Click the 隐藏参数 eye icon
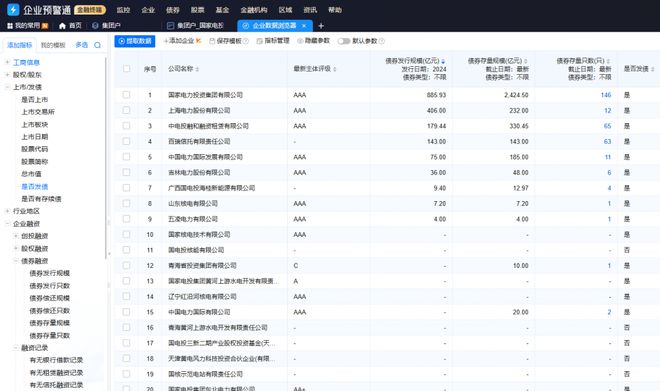660x391 pixels. tap(300, 41)
